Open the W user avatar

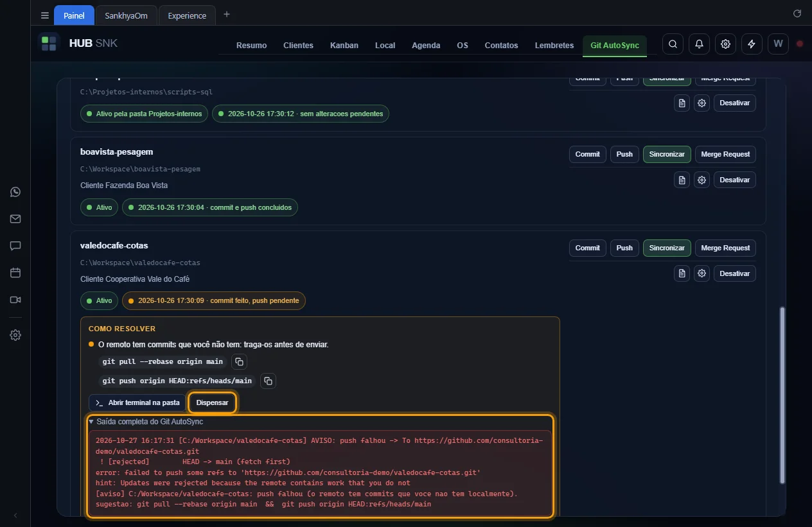[778, 44]
